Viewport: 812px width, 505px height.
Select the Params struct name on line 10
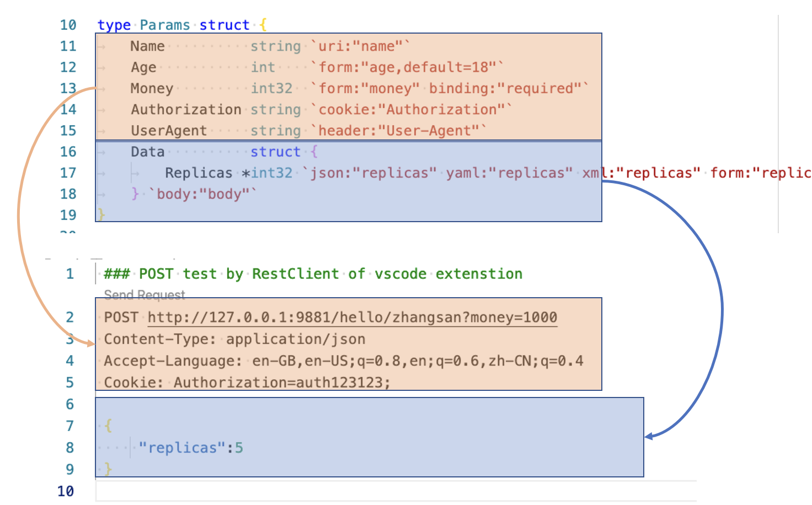coord(164,25)
